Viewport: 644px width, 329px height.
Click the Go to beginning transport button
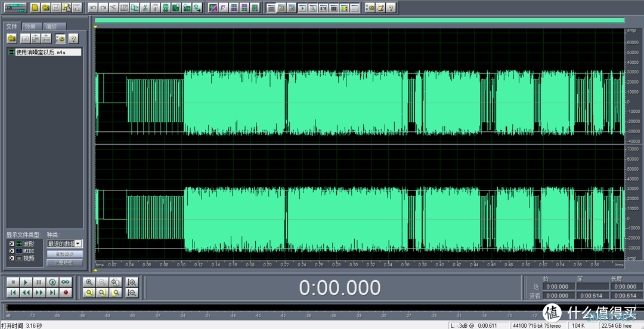13,293
